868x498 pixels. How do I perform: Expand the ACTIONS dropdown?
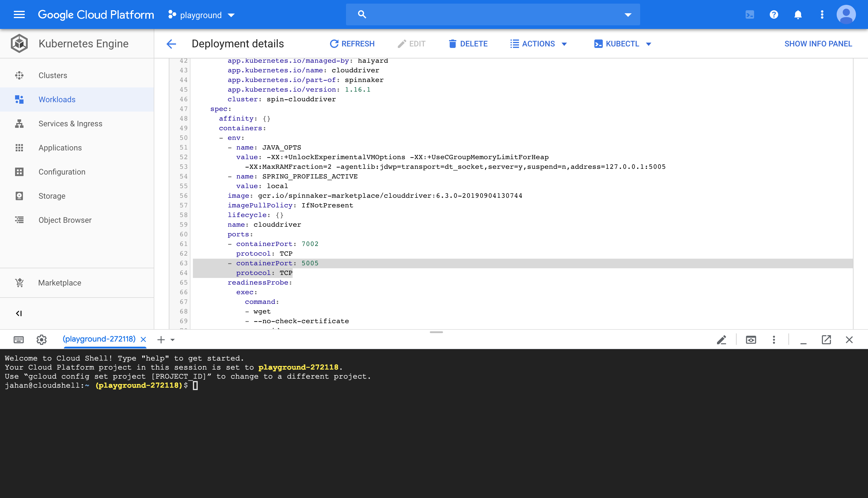click(x=539, y=44)
